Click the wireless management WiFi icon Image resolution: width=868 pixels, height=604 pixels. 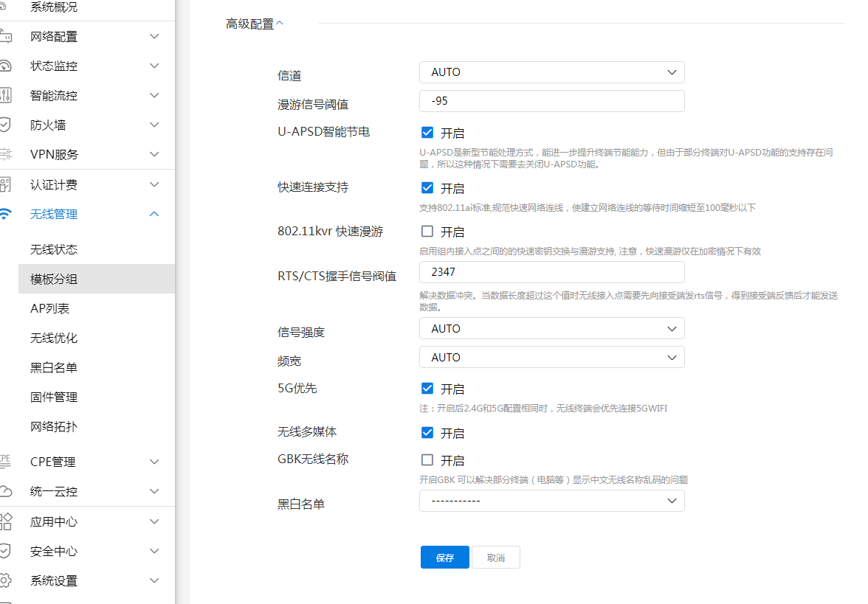(4, 214)
